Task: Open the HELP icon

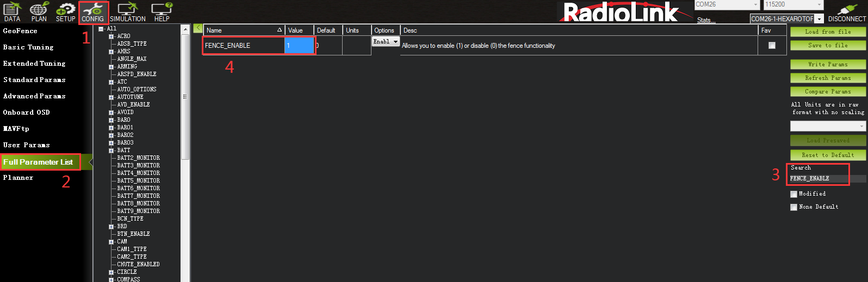Action: pos(162,11)
